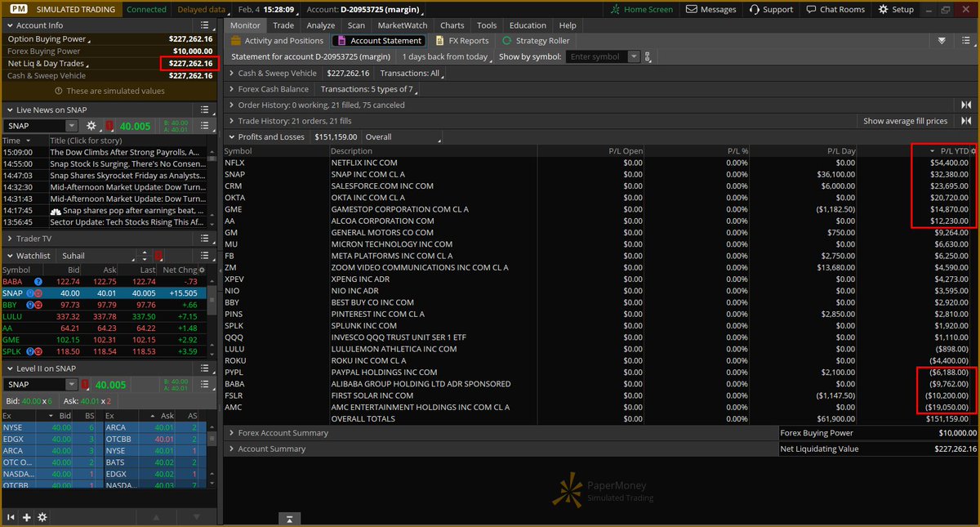Open the Scan tab

coord(356,25)
